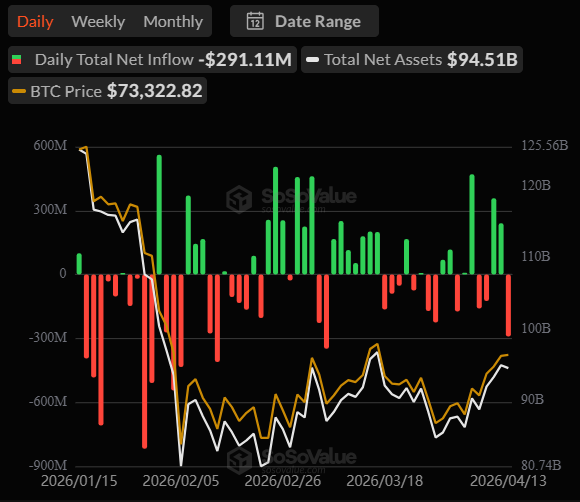Open the Date Range picker
This screenshot has height=502, width=580.
(304, 21)
